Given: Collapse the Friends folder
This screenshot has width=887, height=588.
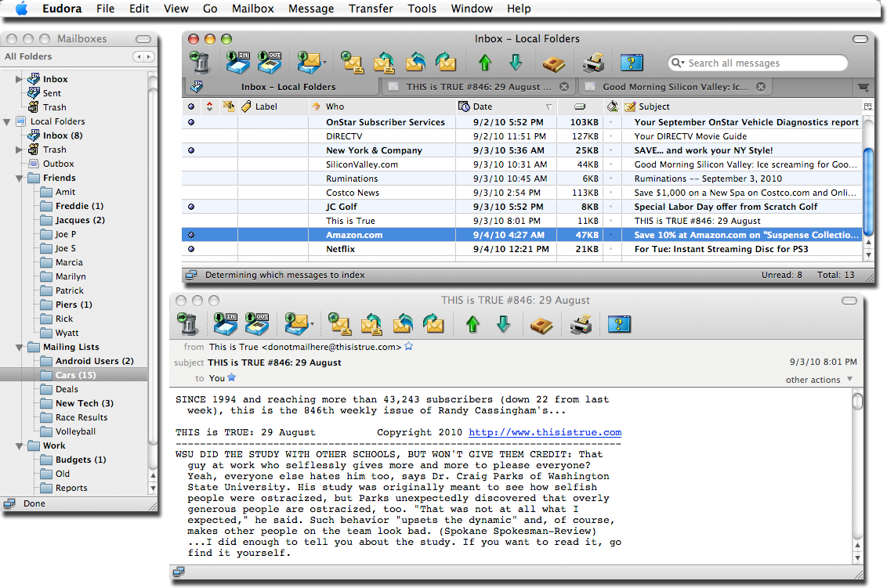Looking at the screenshot, I should pyautogui.click(x=19, y=178).
